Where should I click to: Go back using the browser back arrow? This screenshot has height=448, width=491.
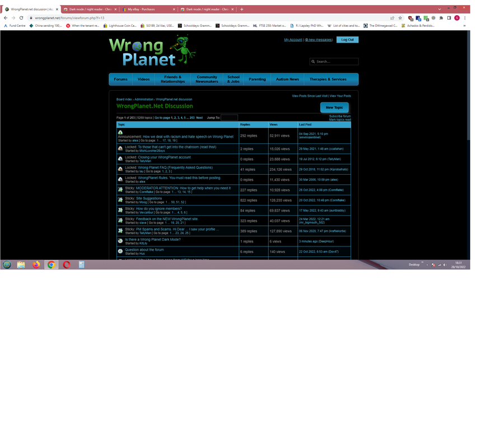[x=6, y=18]
